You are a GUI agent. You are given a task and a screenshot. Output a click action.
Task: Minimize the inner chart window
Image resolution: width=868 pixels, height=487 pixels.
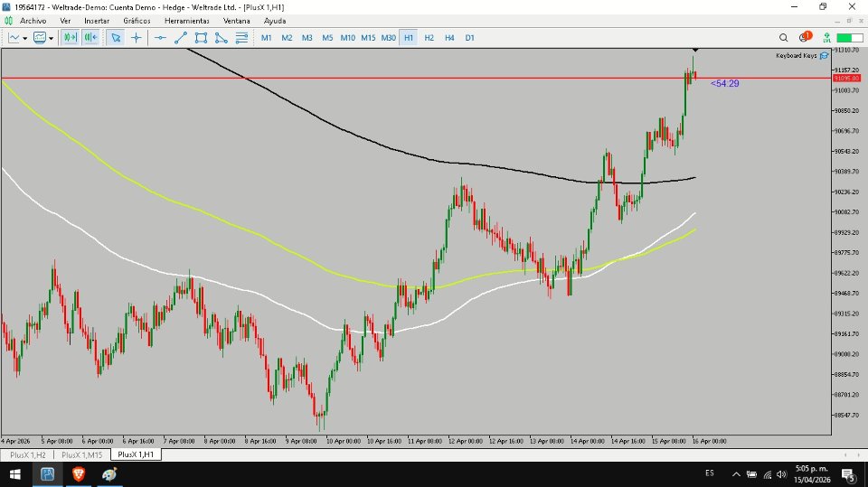coord(837,21)
